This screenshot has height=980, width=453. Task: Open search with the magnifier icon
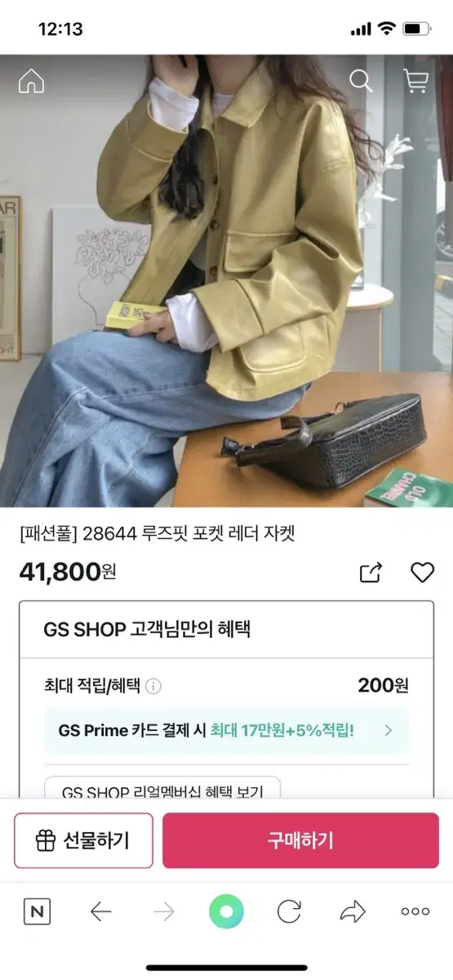click(x=360, y=80)
